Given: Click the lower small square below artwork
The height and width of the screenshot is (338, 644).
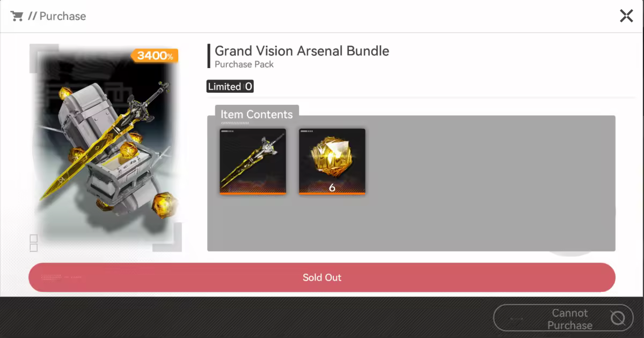Looking at the screenshot, I should [x=34, y=247].
